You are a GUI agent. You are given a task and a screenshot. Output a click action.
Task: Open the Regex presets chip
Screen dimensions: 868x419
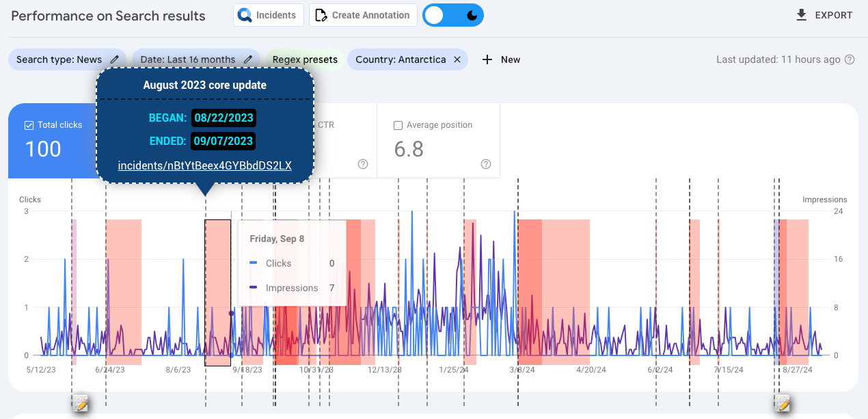click(305, 59)
